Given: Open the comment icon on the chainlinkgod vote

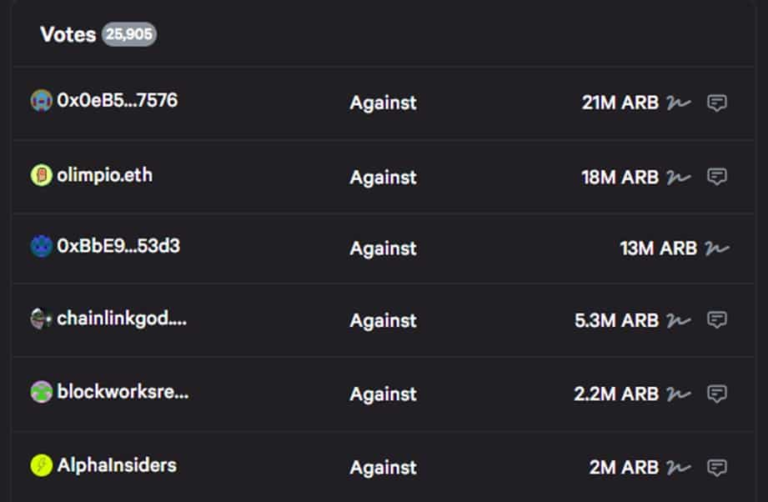Looking at the screenshot, I should pyautogui.click(x=717, y=320).
